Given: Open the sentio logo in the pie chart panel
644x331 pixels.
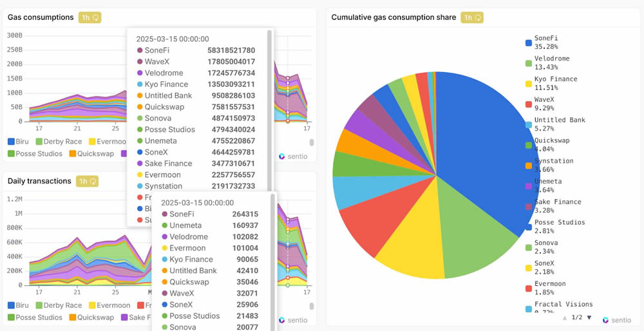Looking at the screenshot, I should [617, 320].
